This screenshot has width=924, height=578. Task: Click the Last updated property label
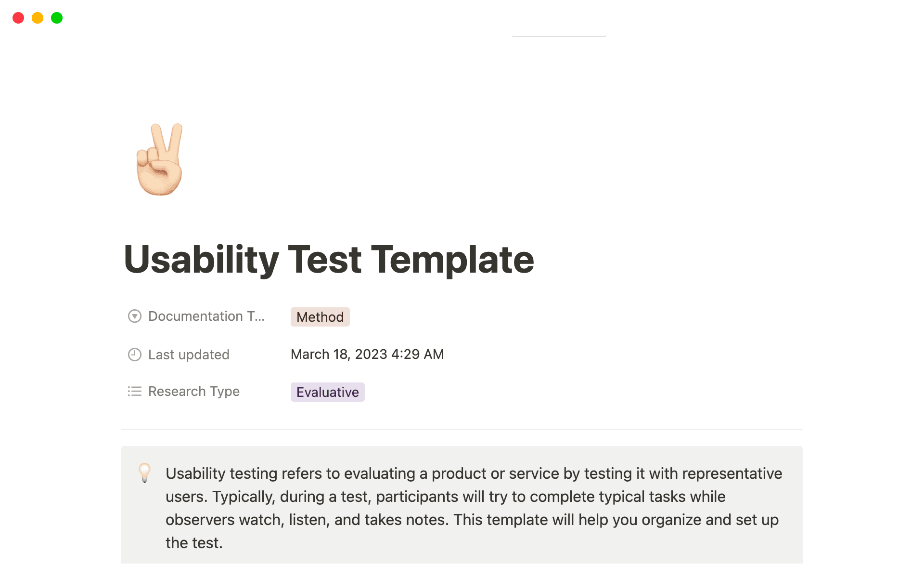pyautogui.click(x=189, y=355)
